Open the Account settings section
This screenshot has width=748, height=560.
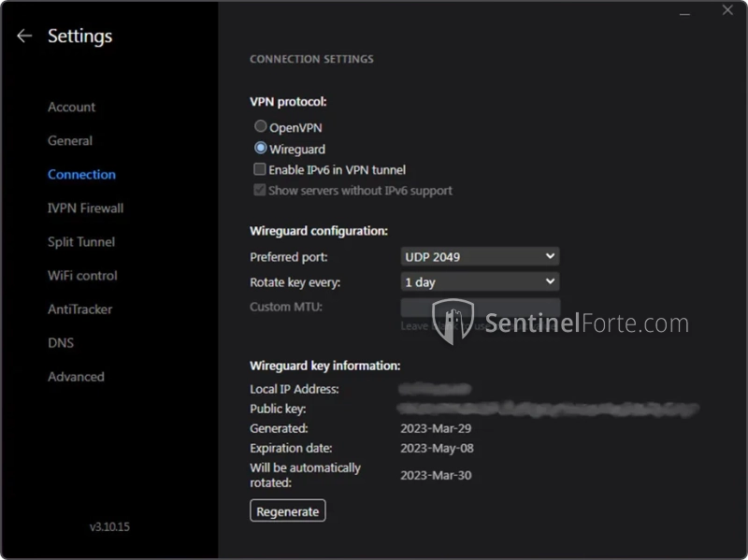(x=72, y=107)
